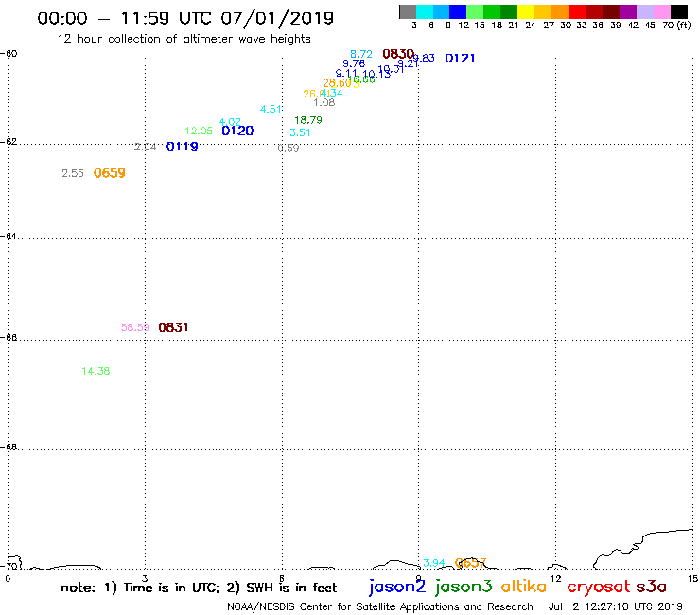The width and height of the screenshot is (700, 615).
Task: Click the gray 1.08 wave height value
Action: [x=324, y=102]
